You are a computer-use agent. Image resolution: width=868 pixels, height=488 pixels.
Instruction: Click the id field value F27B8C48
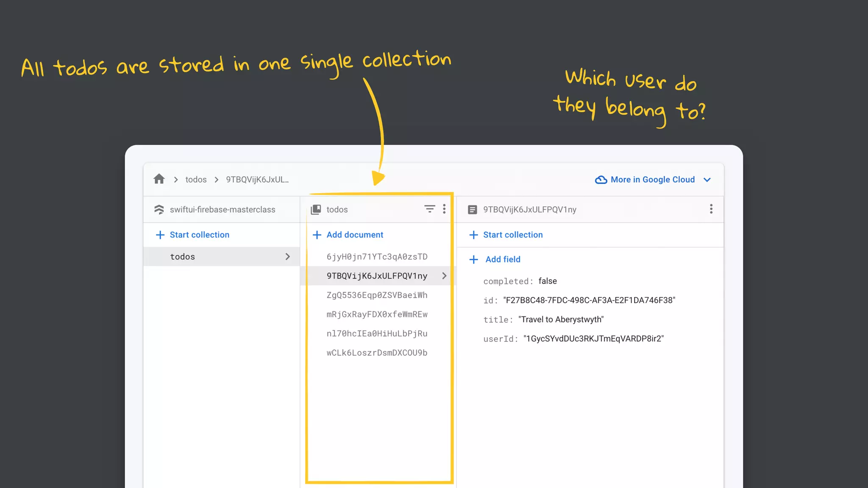click(x=589, y=300)
